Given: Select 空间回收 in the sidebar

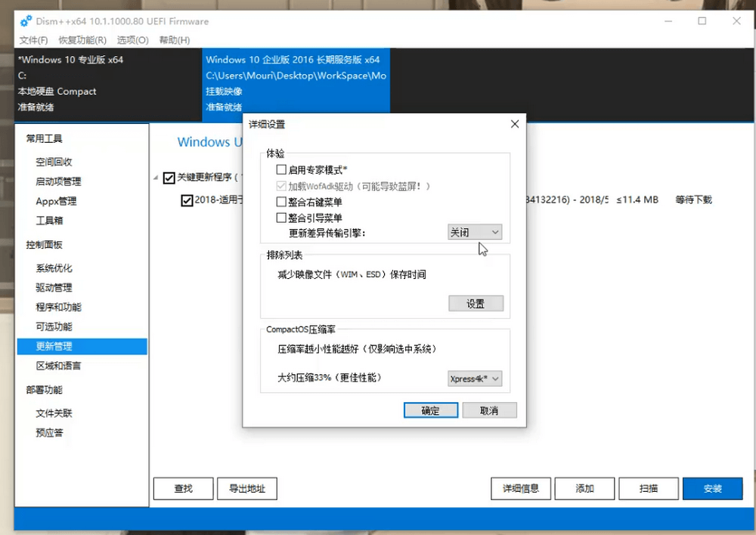Looking at the screenshot, I should [x=54, y=162].
